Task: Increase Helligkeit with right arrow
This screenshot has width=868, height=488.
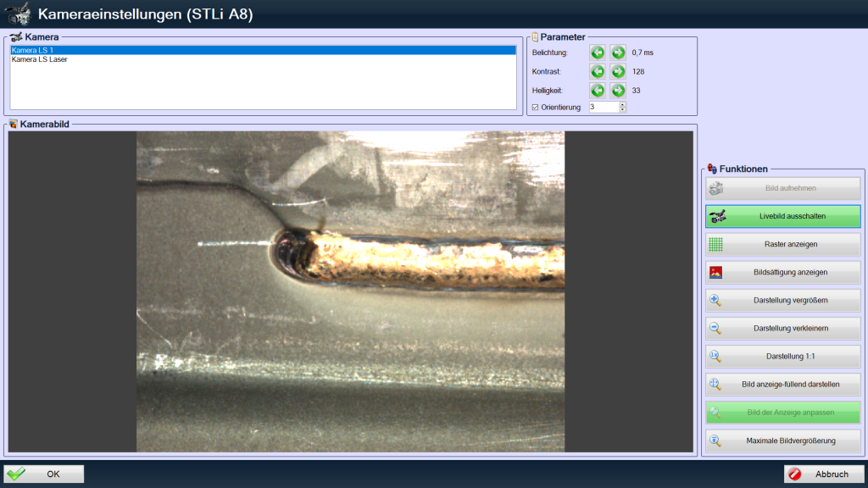Action: click(x=618, y=90)
